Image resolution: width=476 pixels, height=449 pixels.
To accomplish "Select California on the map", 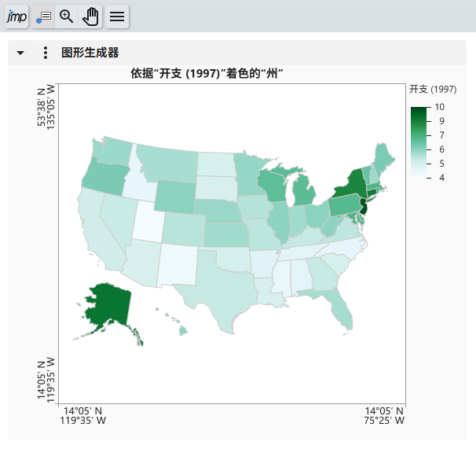I will click(x=96, y=234).
